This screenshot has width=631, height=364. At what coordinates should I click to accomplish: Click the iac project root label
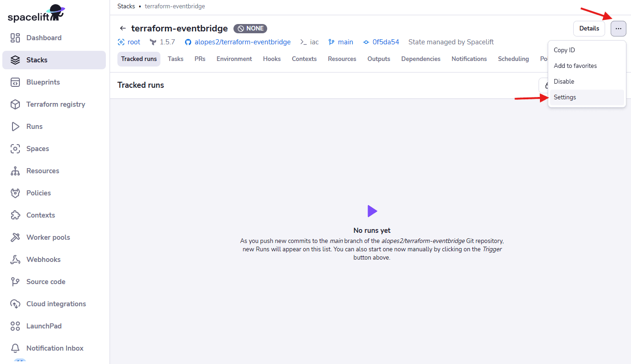[314, 42]
